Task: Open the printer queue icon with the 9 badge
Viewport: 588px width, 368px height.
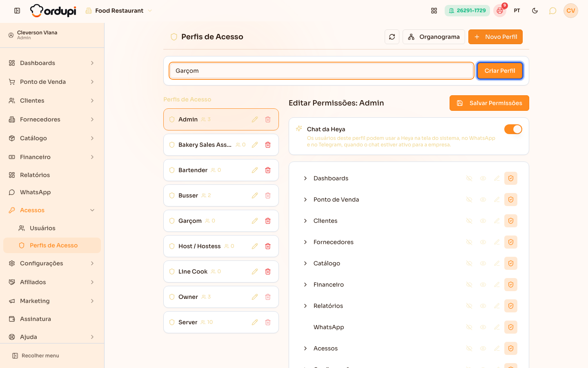Action: pyautogui.click(x=500, y=11)
